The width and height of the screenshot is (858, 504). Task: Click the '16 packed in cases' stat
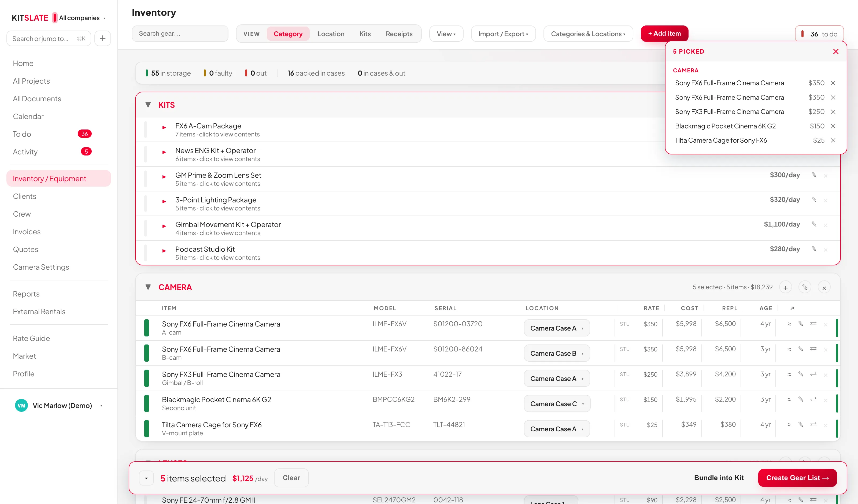tap(316, 73)
